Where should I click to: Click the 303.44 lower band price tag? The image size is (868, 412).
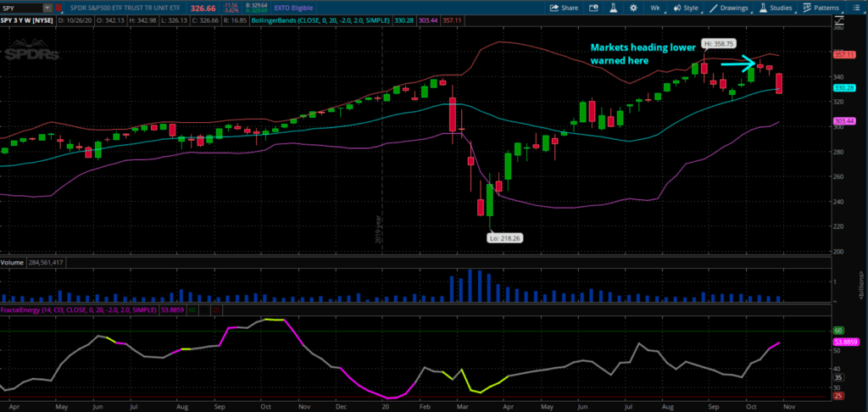(844, 120)
